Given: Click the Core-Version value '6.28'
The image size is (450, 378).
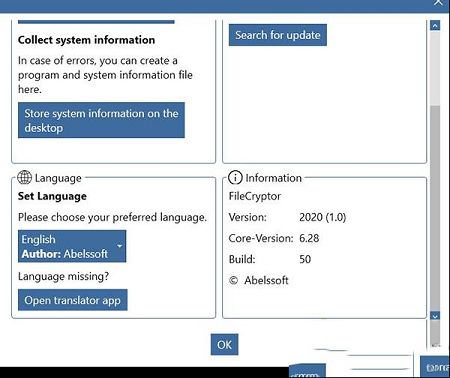Looking at the screenshot, I should pyautogui.click(x=309, y=238).
